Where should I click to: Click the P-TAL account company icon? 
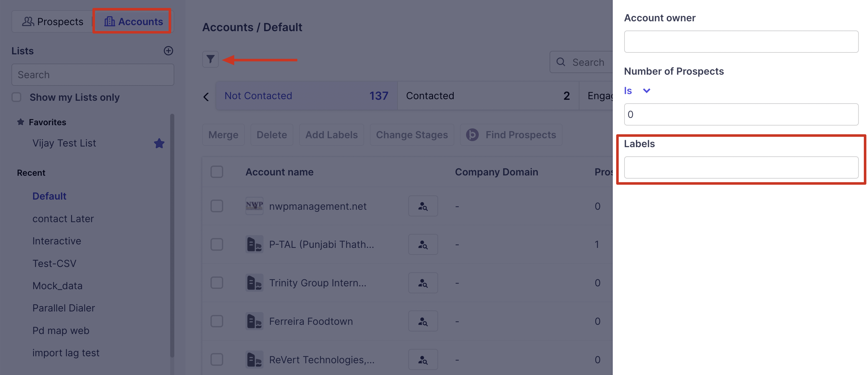[x=254, y=244]
